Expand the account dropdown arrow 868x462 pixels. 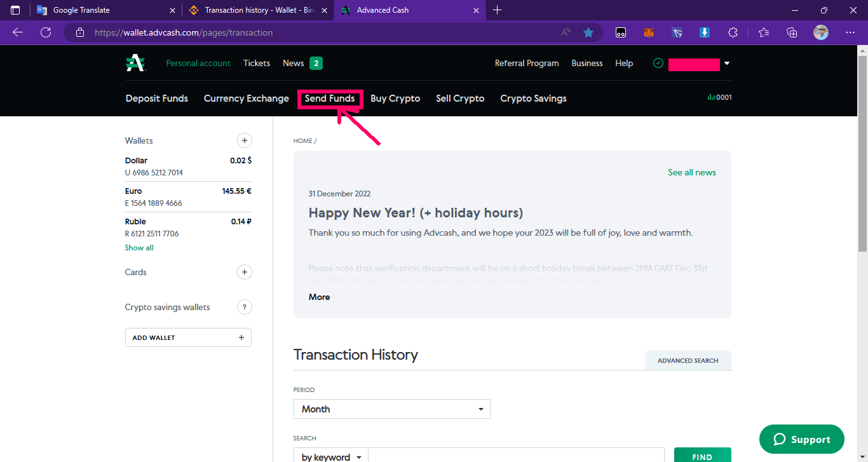click(x=727, y=64)
